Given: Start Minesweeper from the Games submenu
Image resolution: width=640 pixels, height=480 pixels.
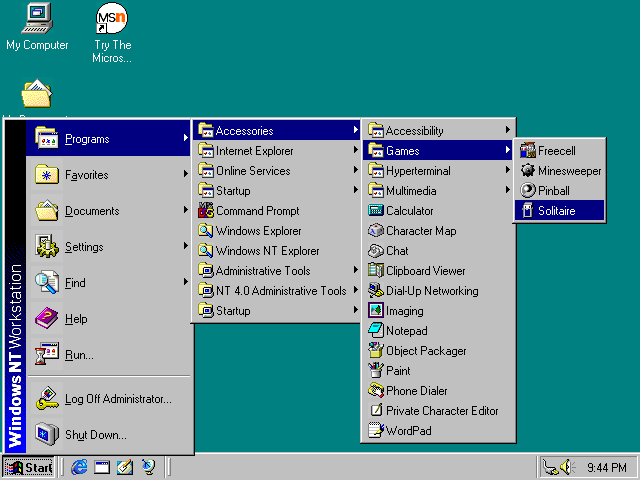Looking at the screenshot, I should tap(559, 171).
